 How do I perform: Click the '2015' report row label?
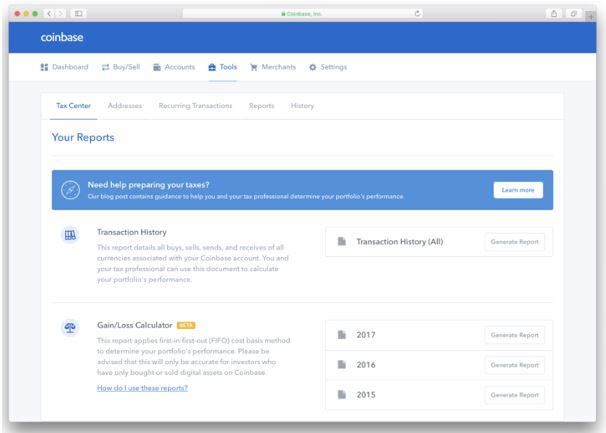click(366, 395)
